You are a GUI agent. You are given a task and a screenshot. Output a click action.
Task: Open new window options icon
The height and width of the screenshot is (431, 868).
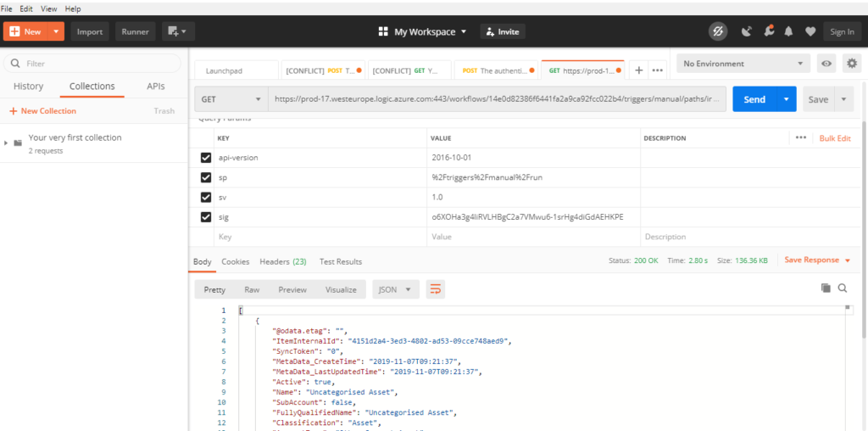pos(178,31)
